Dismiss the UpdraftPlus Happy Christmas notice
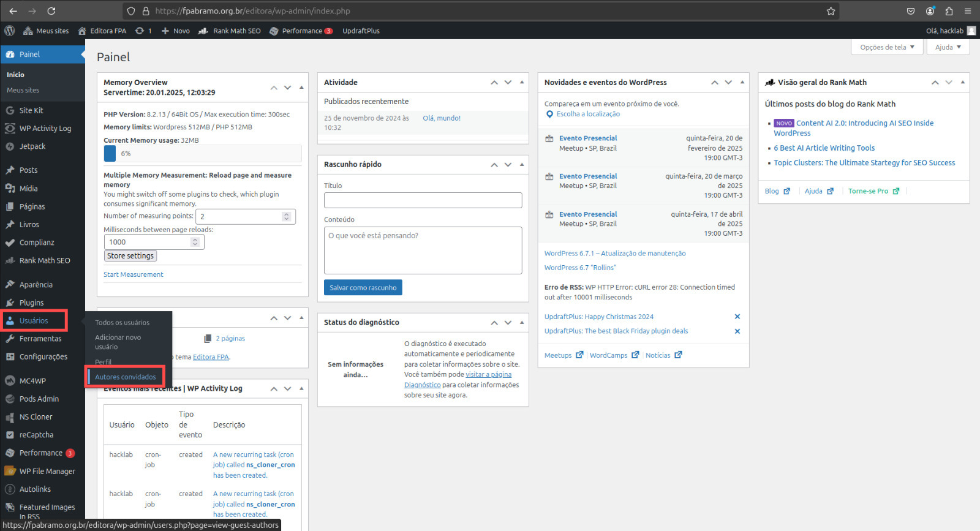The width and height of the screenshot is (980, 531). point(737,317)
